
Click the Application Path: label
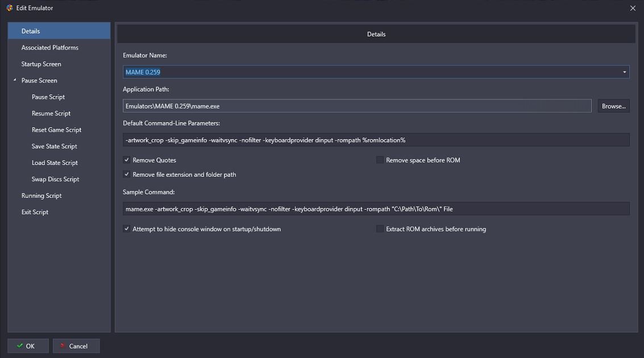[146, 89]
